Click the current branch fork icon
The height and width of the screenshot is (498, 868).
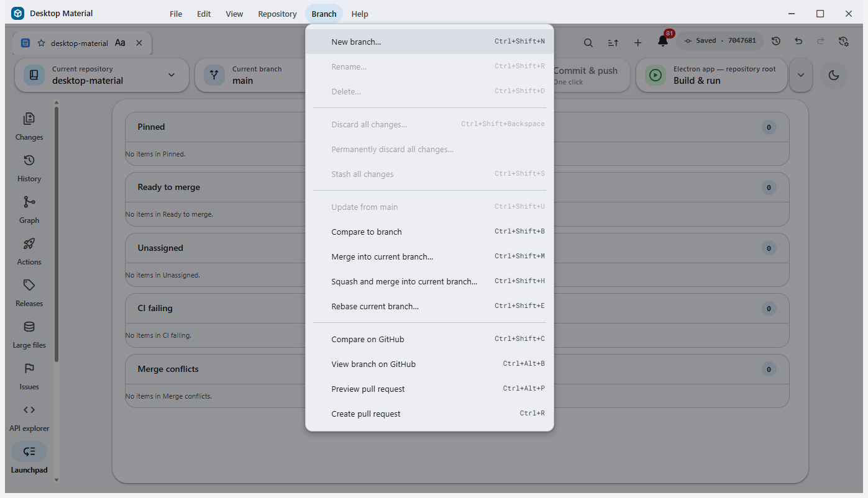pyautogui.click(x=214, y=75)
